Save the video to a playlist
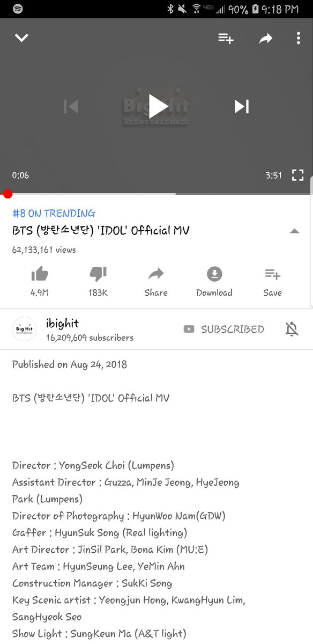 pos(272,281)
